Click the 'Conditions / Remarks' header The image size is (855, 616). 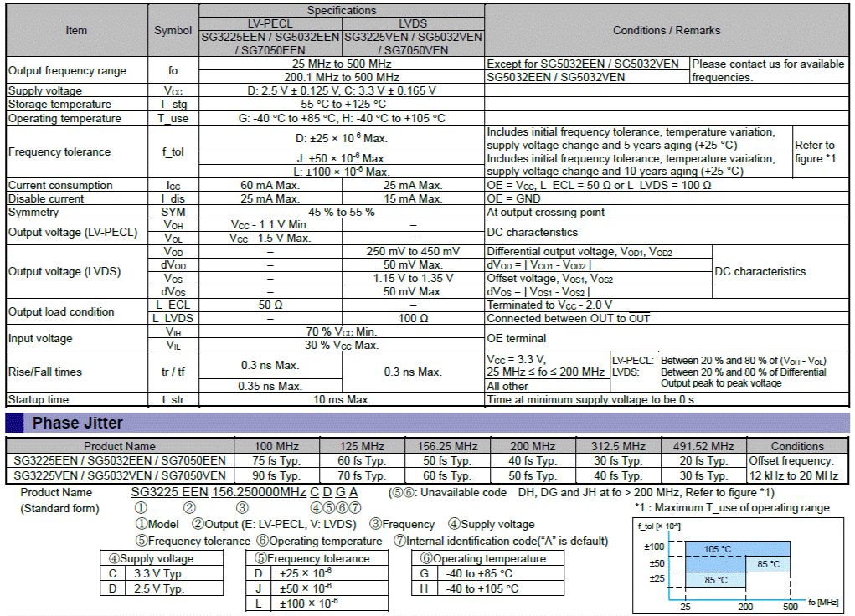(667, 30)
